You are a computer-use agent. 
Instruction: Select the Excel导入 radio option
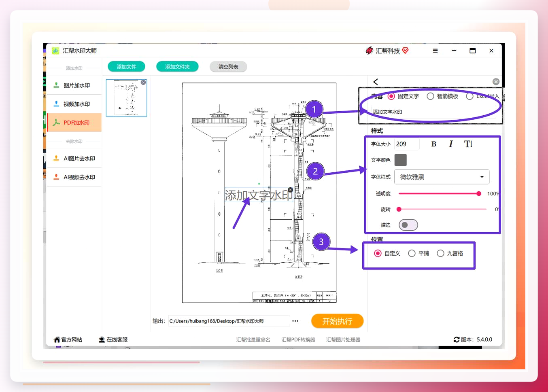pos(469,96)
